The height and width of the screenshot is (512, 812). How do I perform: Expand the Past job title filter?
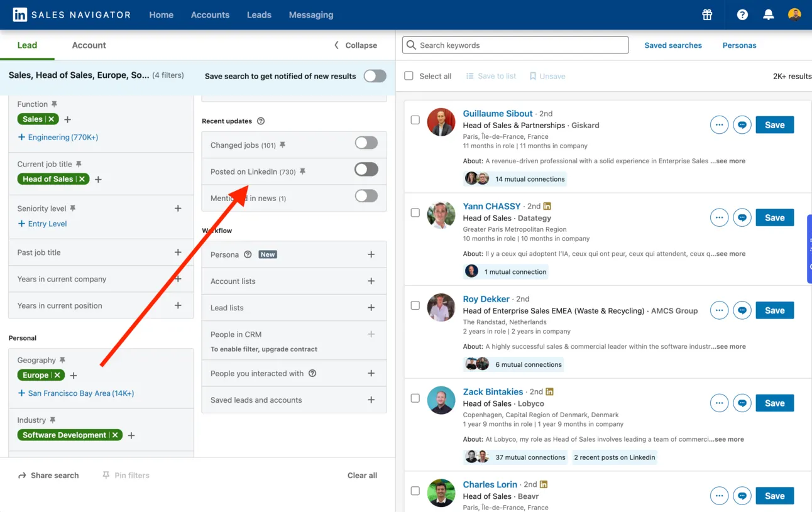coord(178,252)
